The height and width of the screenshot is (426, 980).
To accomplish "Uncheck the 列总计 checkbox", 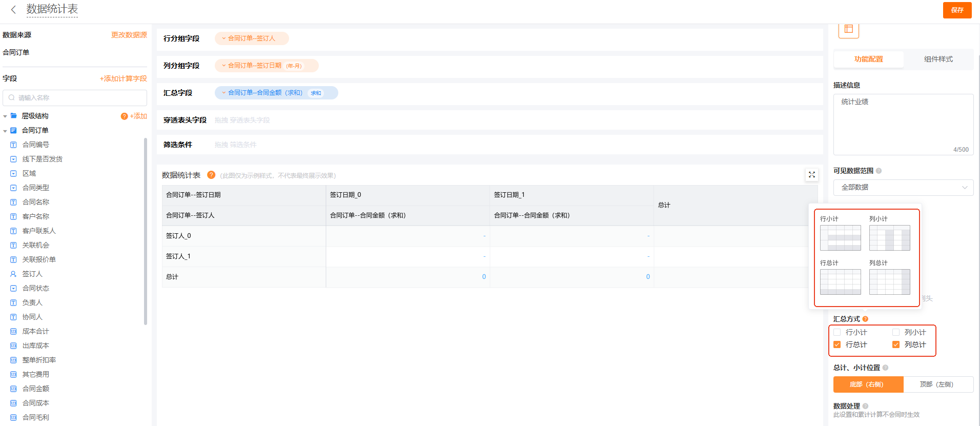I will (896, 344).
